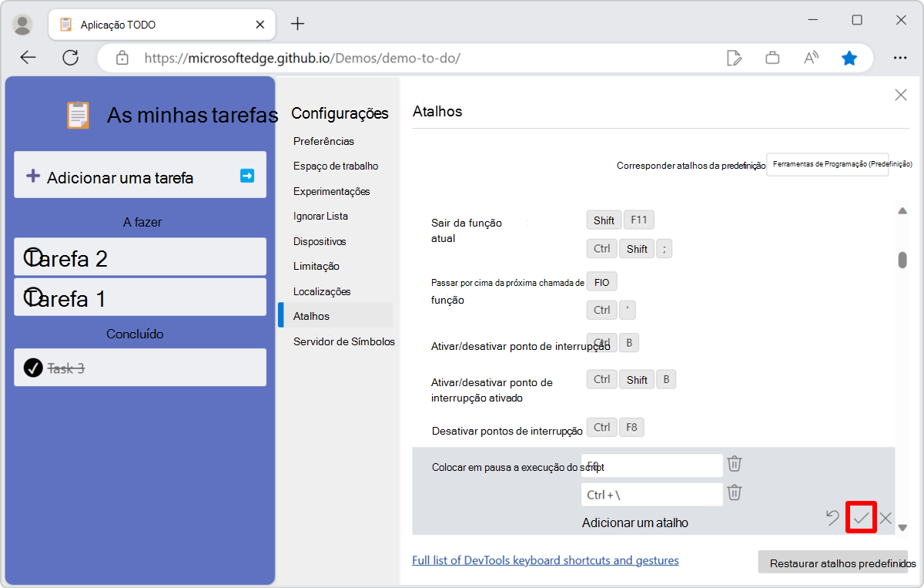Open the edit/notes icon in address bar
924x588 pixels.
click(x=735, y=58)
